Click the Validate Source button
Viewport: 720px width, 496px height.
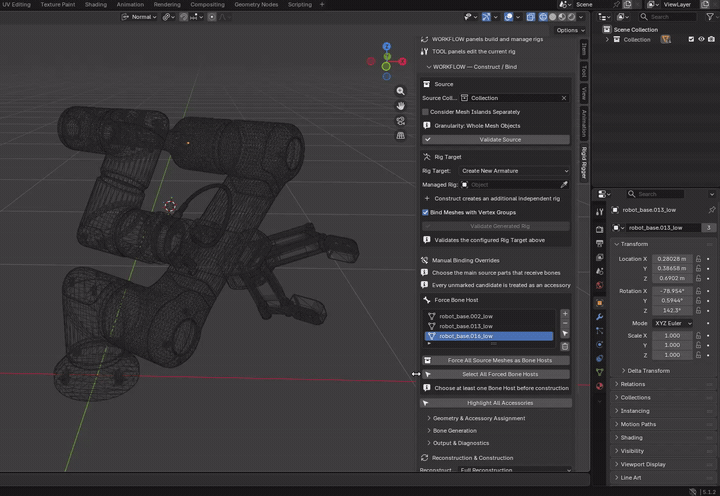tap(496, 140)
